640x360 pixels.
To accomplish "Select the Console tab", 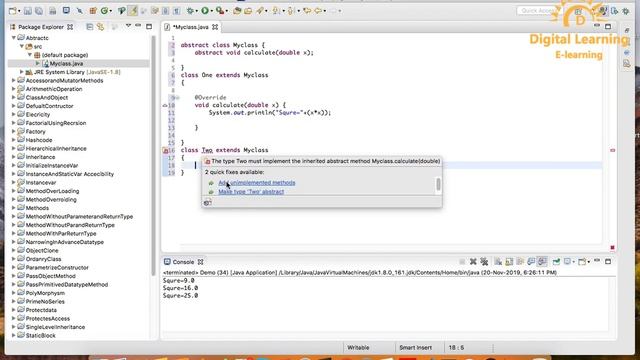I will click(x=183, y=262).
